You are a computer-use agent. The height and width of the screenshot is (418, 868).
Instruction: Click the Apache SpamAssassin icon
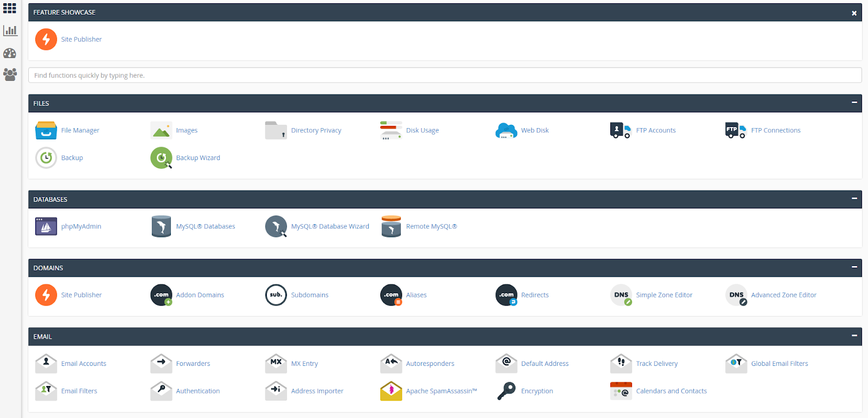tap(391, 391)
